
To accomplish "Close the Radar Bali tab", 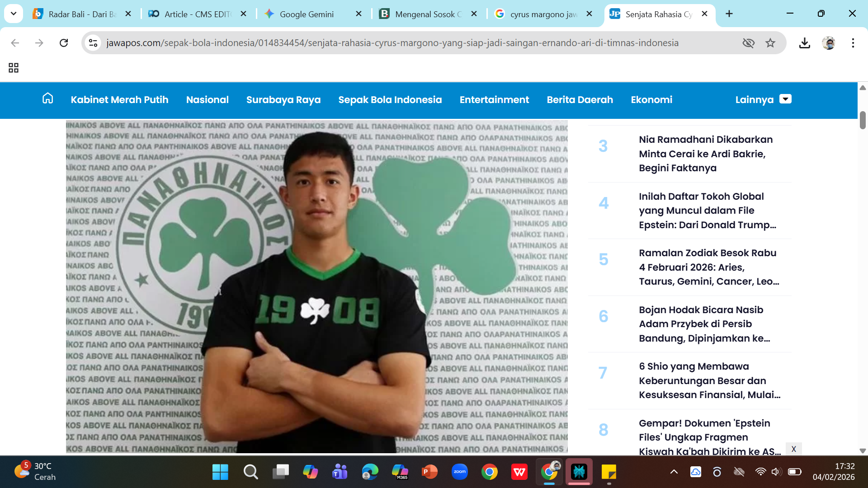I will pyautogui.click(x=128, y=14).
